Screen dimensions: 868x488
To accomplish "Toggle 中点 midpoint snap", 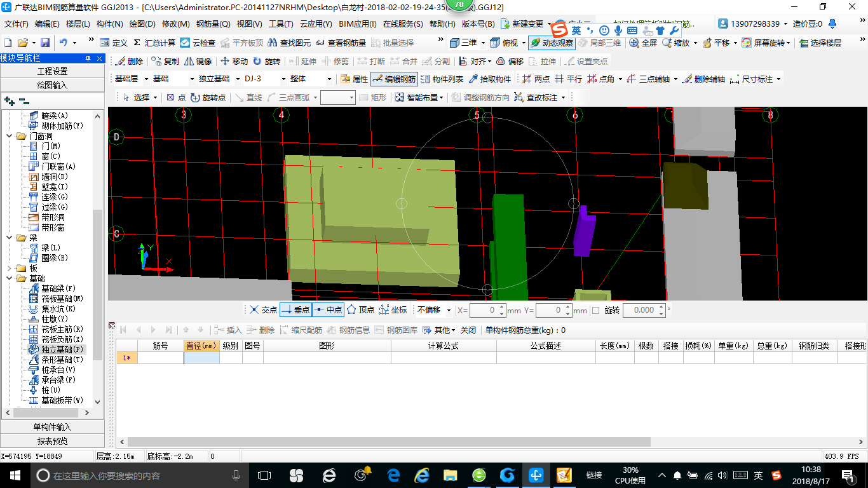I will 328,309.
